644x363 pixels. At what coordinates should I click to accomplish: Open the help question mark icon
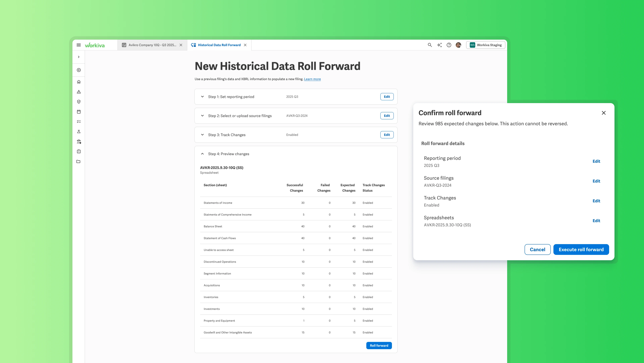point(449,45)
